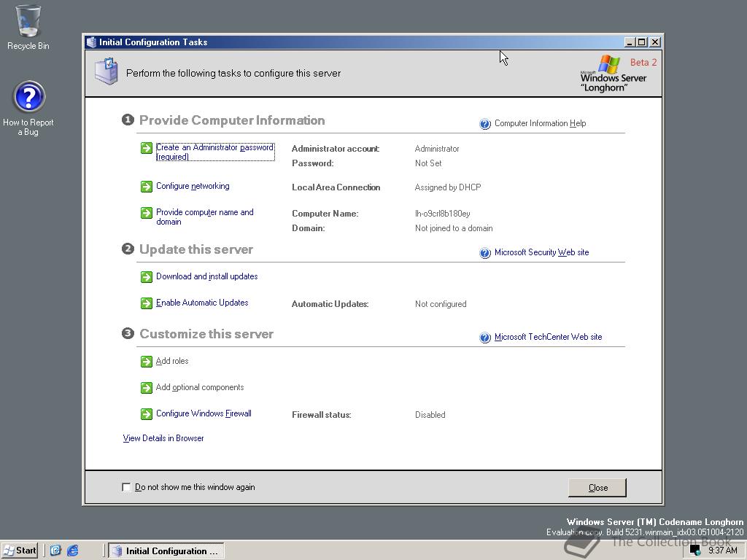Click green arrow next to Configure Windows Firewall
This screenshot has width=747, height=560.
[x=146, y=414]
